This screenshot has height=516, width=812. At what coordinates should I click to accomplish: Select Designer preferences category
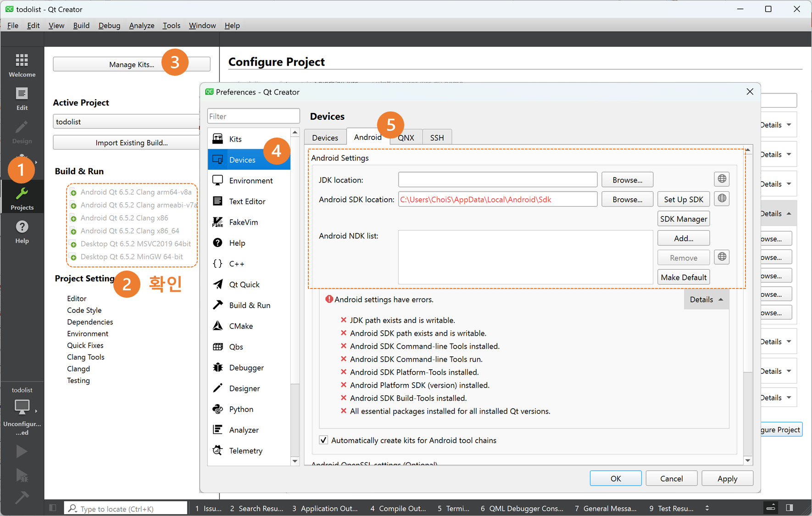pos(249,388)
